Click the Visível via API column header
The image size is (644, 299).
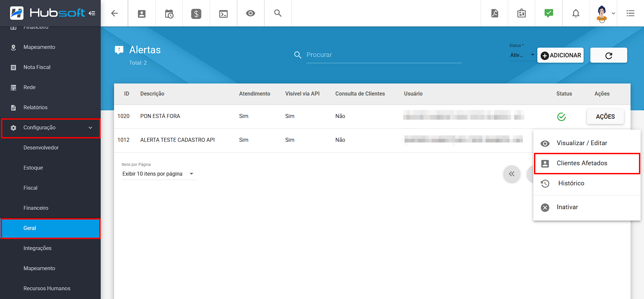point(302,94)
